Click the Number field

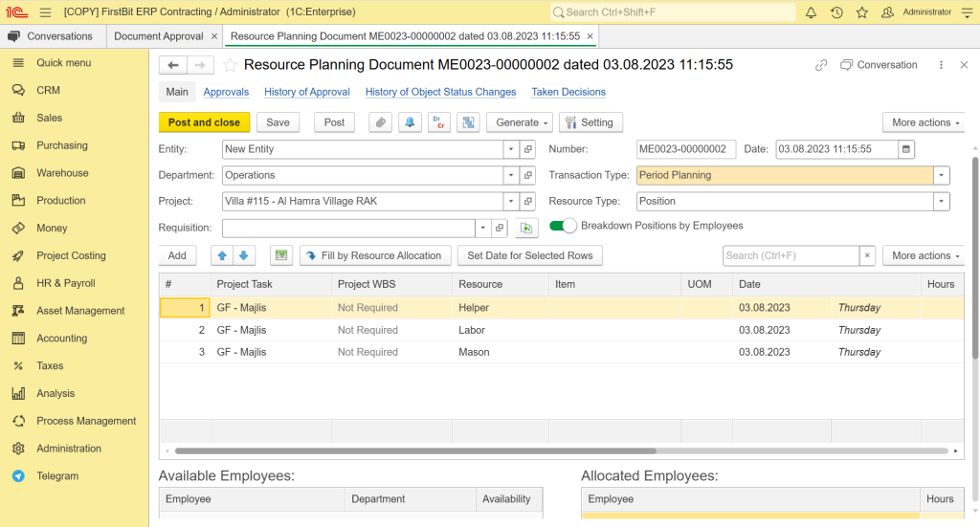pyautogui.click(x=685, y=149)
